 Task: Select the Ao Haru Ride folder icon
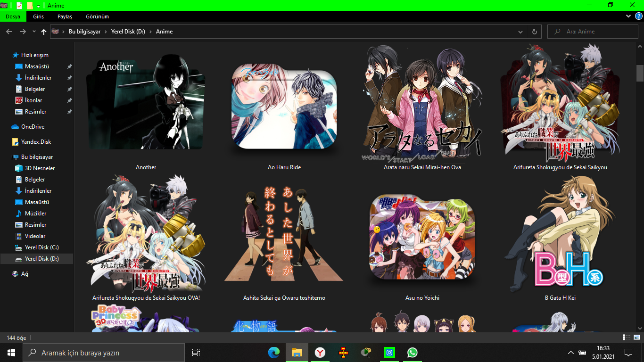tap(284, 109)
